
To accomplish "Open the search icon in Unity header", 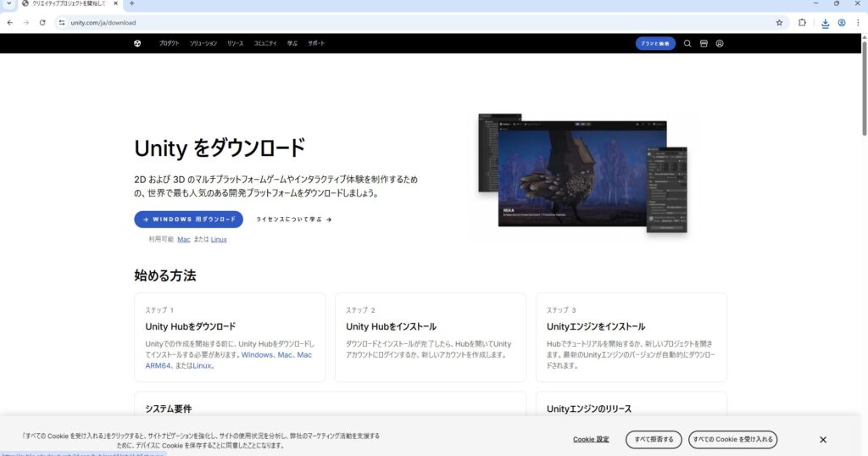I will click(687, 43).
